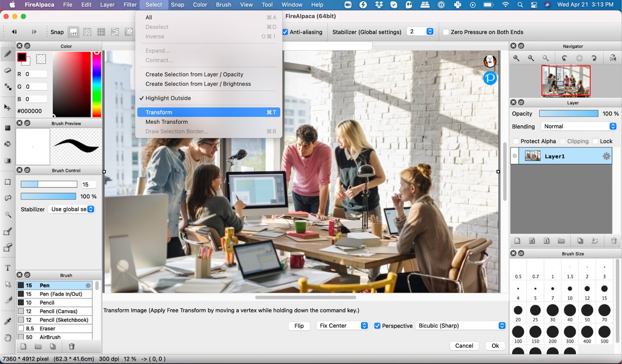Select the Text tool
This screenshot has height=364, width=622.
pos(7,268)
